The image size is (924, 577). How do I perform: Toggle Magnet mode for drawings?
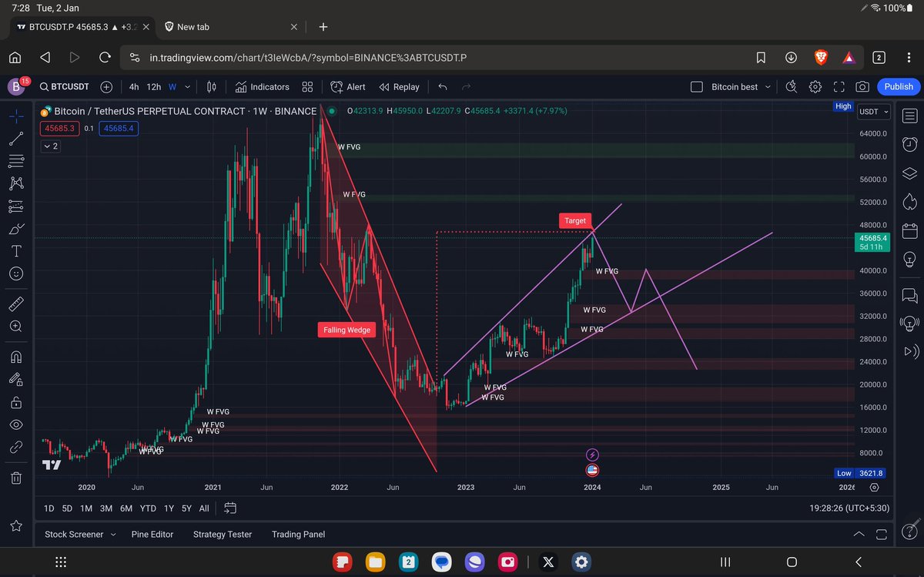[x=16, y=357]
